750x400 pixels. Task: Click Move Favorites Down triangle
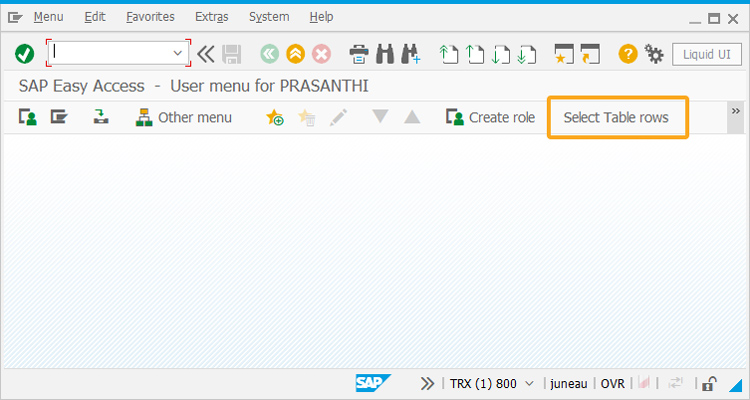tap(380, 116)
